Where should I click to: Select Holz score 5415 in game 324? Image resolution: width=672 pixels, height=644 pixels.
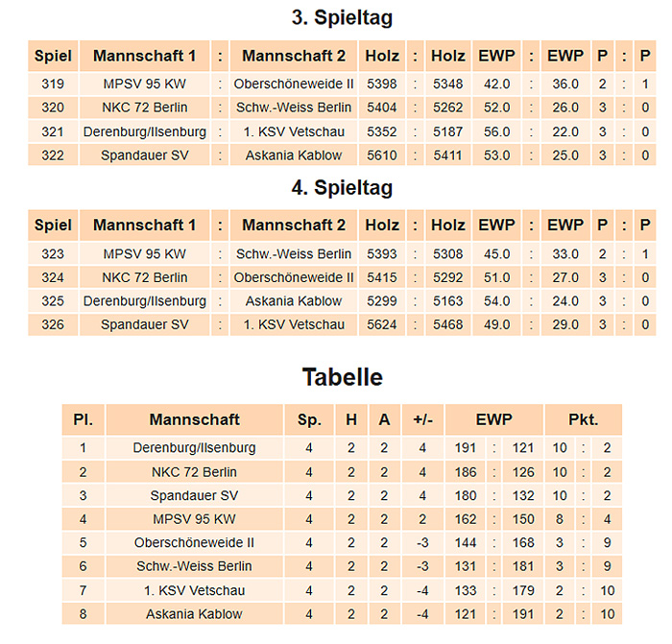click(x=382, y=277)
